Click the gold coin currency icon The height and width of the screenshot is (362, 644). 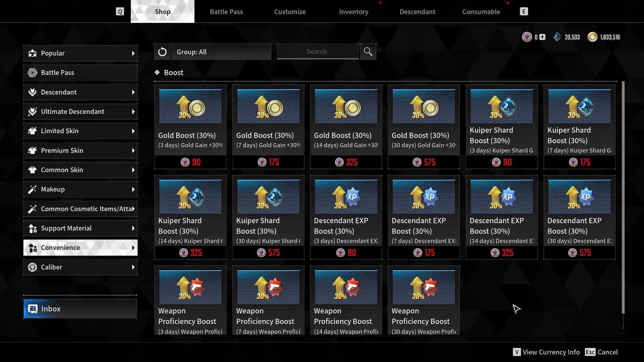(592, 37)
